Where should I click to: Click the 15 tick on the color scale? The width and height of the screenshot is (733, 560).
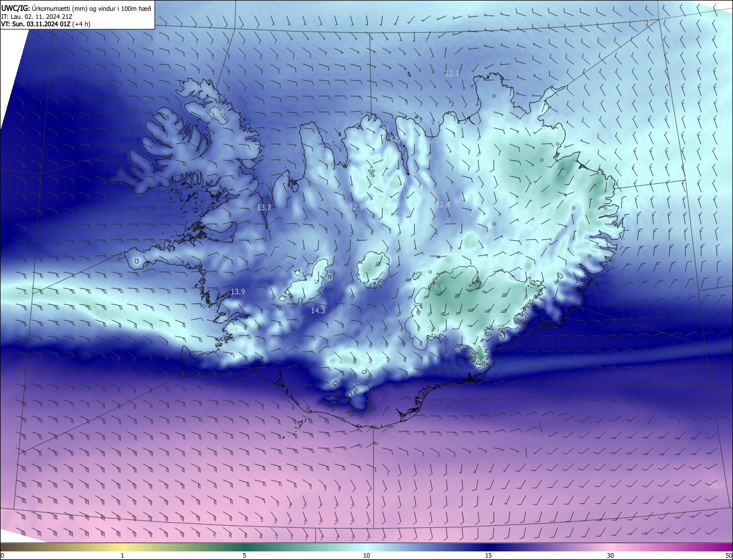488,555
